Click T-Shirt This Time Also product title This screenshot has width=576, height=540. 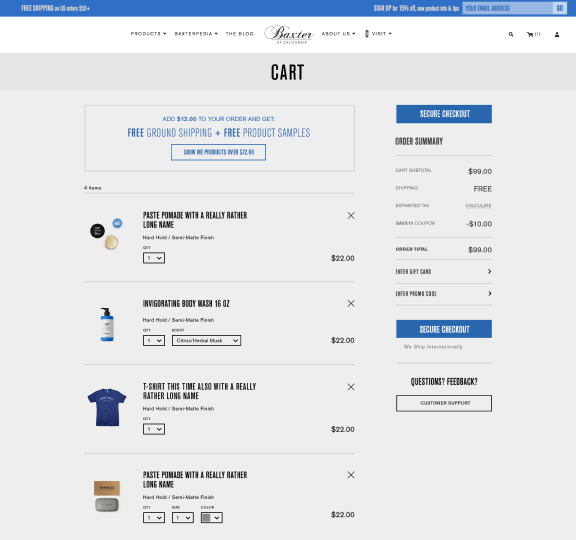coord(199,391)
